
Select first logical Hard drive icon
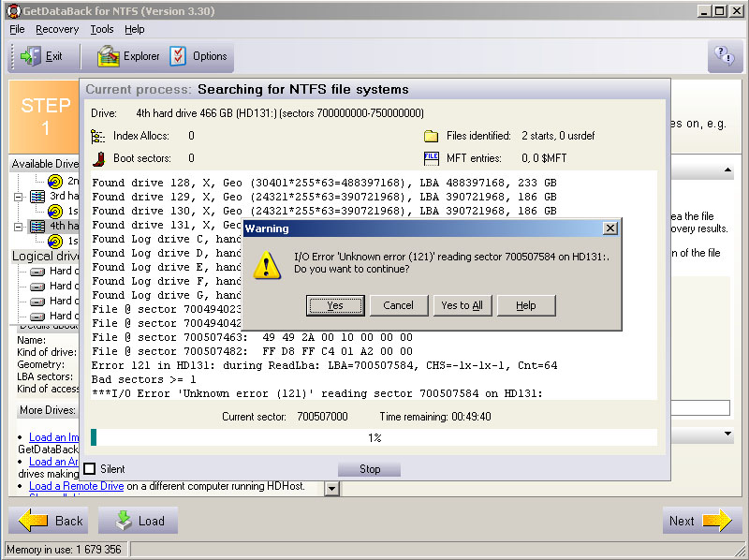(37, 272)
